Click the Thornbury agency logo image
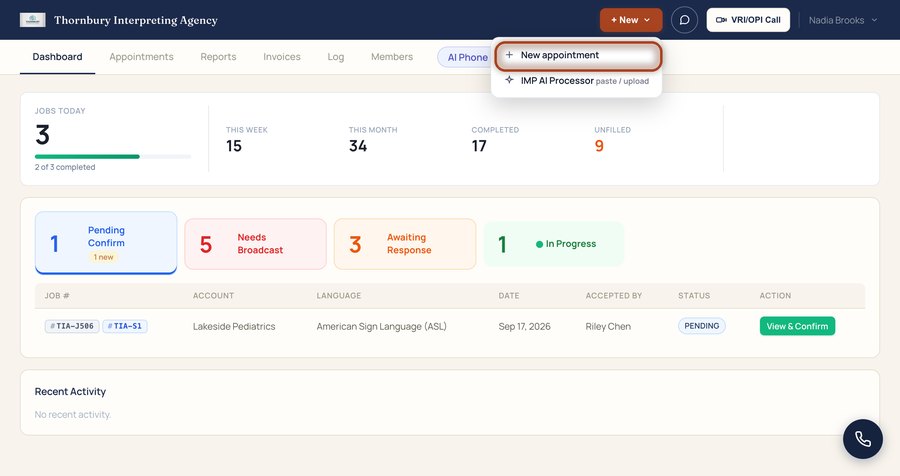This screenshot has width=900, height=476. (x=33, y=20)
